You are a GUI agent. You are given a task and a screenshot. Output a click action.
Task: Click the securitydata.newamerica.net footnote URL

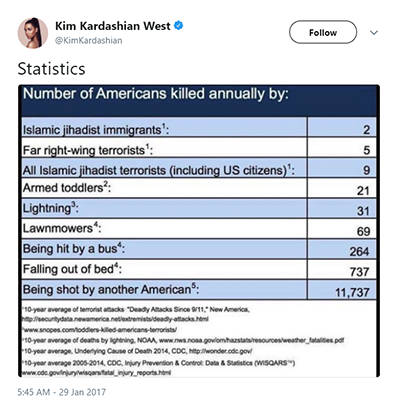click(115, 319)
